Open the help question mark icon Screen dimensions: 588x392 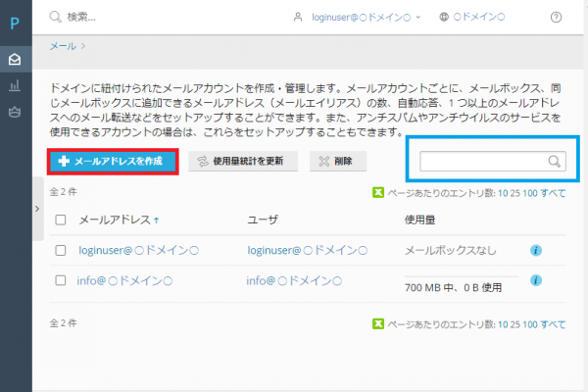coord(557,17)
